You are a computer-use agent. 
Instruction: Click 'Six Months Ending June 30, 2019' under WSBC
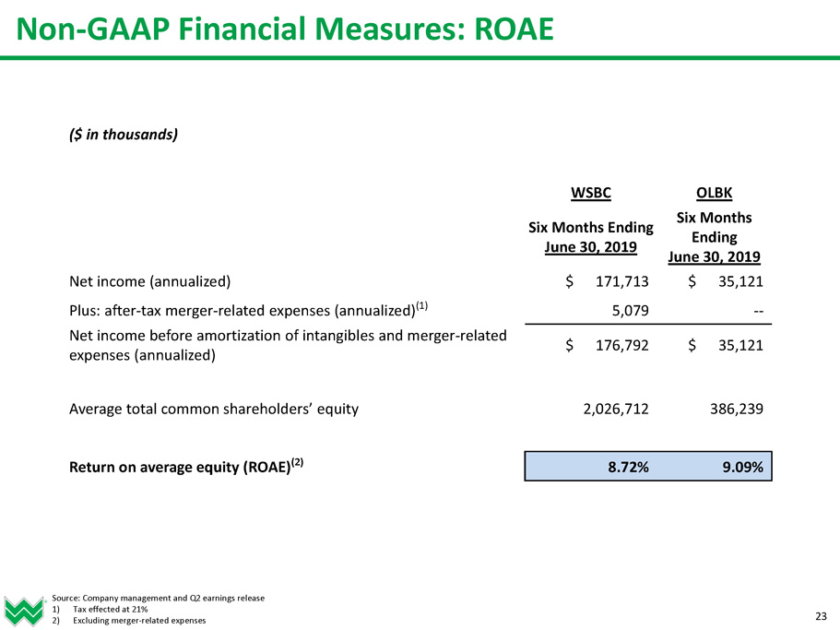click(591, 237)
